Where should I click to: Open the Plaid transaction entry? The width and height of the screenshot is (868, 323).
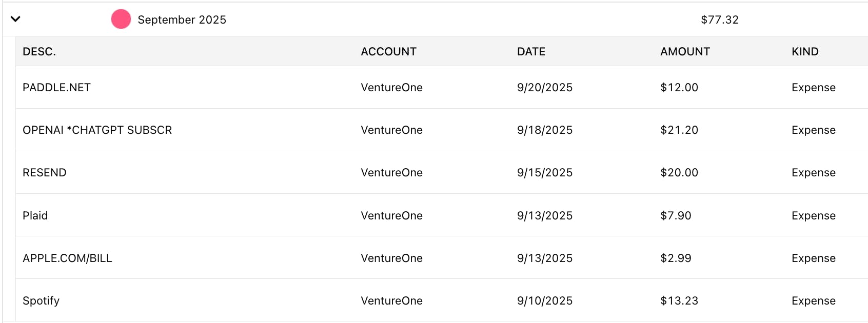(35, 216)
